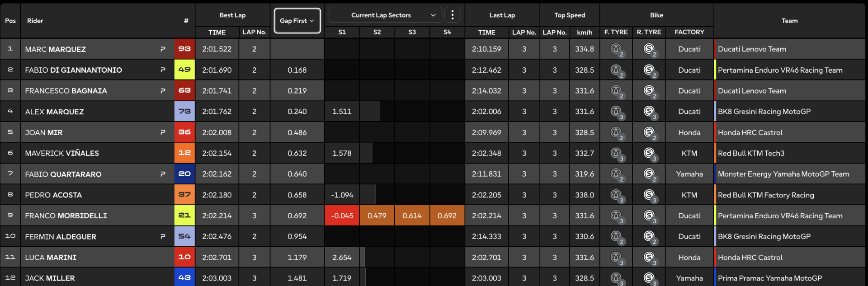
Task: Open the three-dot options menu
Action: click(x=452, y=15)
